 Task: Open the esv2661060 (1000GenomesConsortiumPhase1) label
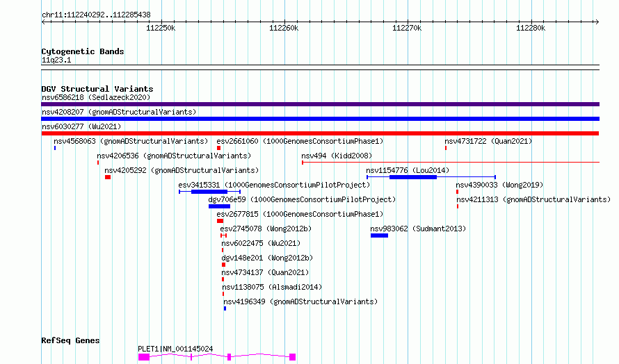click(x=300, y=141)
